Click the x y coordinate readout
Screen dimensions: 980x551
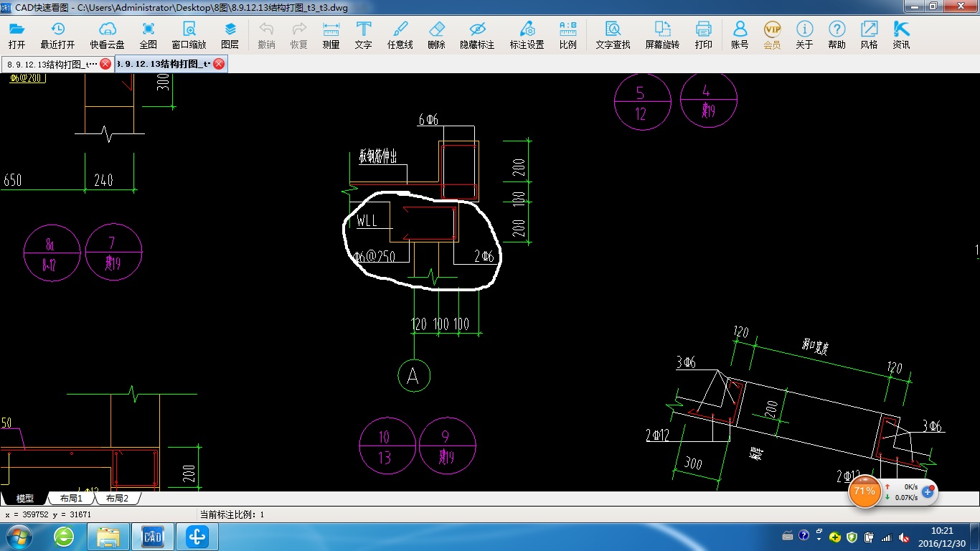(48, 514)
